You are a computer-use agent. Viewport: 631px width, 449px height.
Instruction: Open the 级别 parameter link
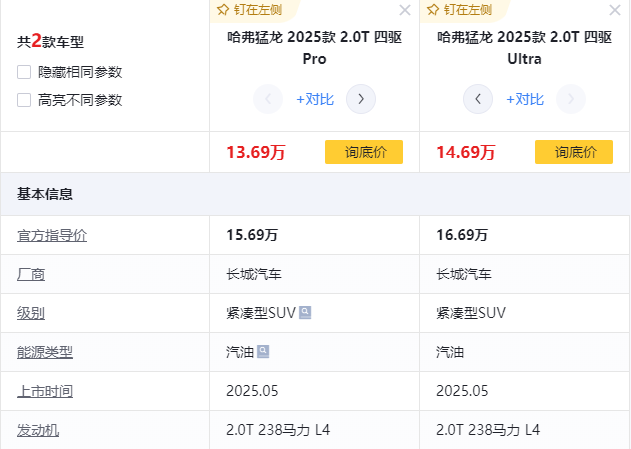(x=31, y=313)
